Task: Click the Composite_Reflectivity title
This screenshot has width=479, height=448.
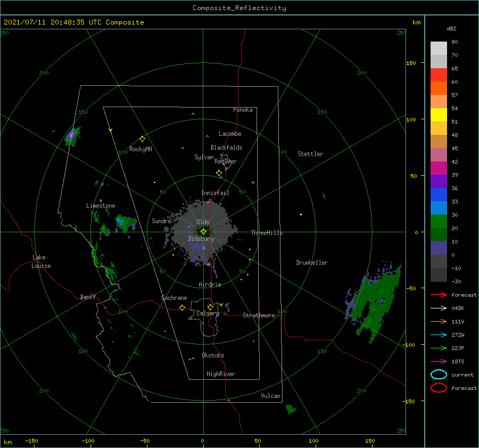Action: [240, 8]
